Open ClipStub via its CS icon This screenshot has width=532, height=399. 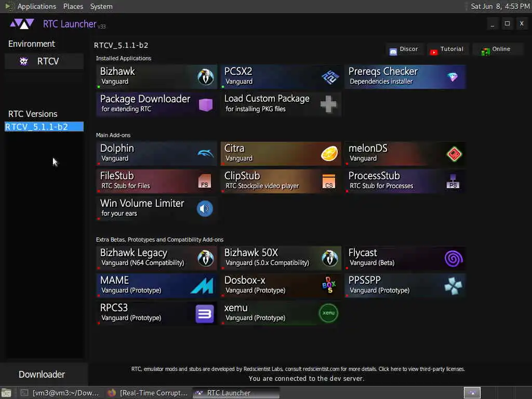point(328,181)
